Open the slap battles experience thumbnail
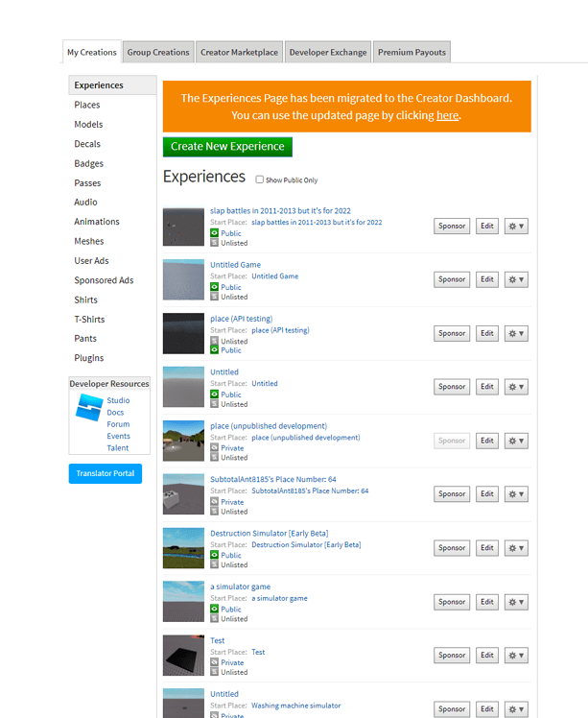The width and height of the screenshot is (588, 718). [183, 227]
